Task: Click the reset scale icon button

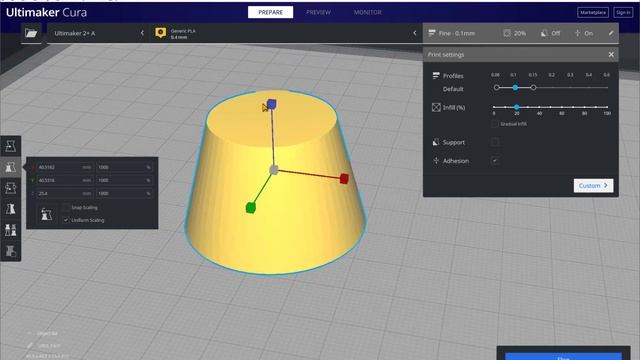Action: point(47,214)
